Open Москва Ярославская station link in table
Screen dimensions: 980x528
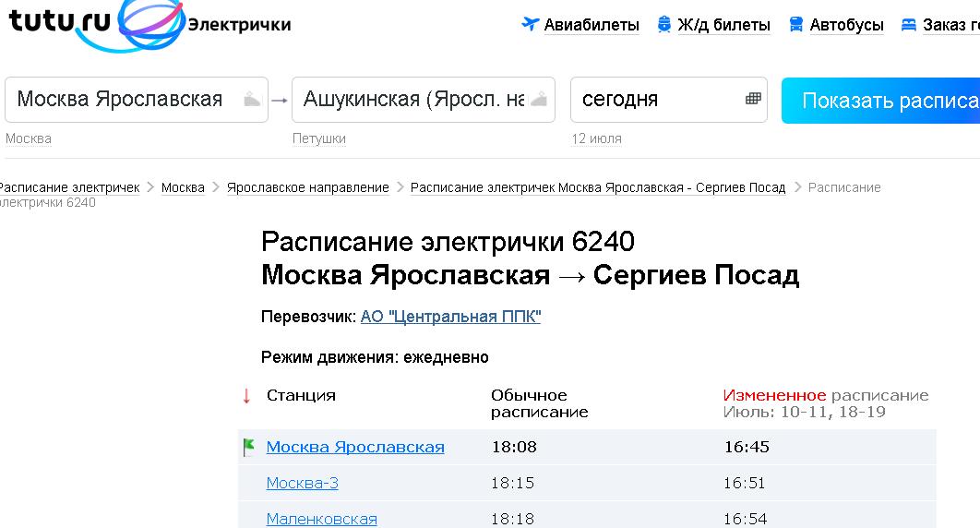click(x=355, y=448)
